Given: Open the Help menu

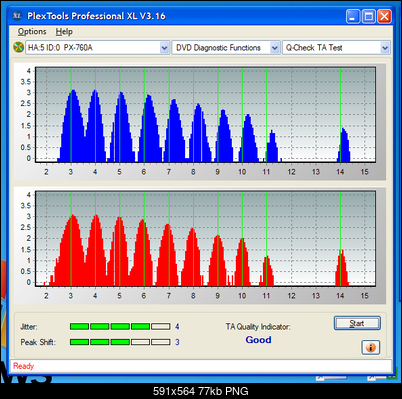Looking at the screenshot, I should pyautogui.click(x=64, y=32).
